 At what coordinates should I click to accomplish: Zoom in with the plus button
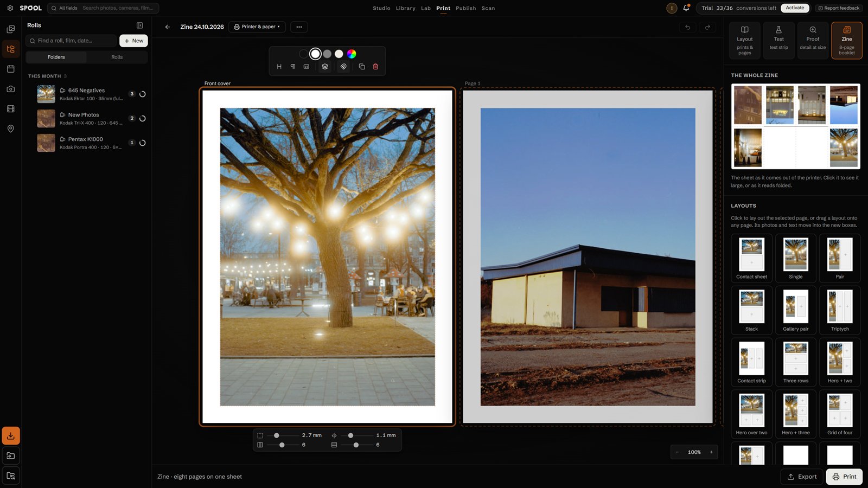point(711,452)
